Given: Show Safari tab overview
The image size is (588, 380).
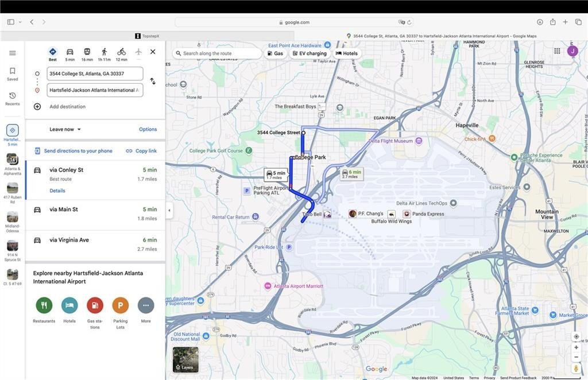Looking at the screenshot, I should [578, 22].
